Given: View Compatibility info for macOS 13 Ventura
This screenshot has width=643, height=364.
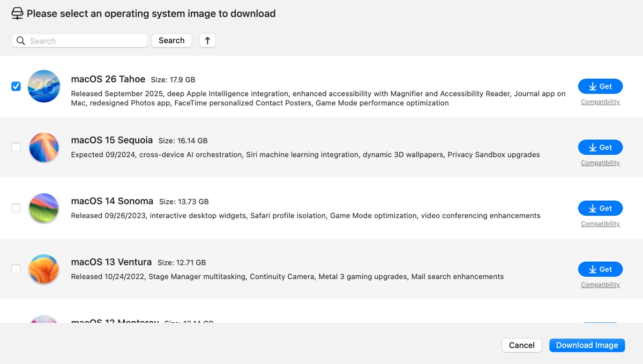Looking at the screenshot, I should click(x=600, y=285).
